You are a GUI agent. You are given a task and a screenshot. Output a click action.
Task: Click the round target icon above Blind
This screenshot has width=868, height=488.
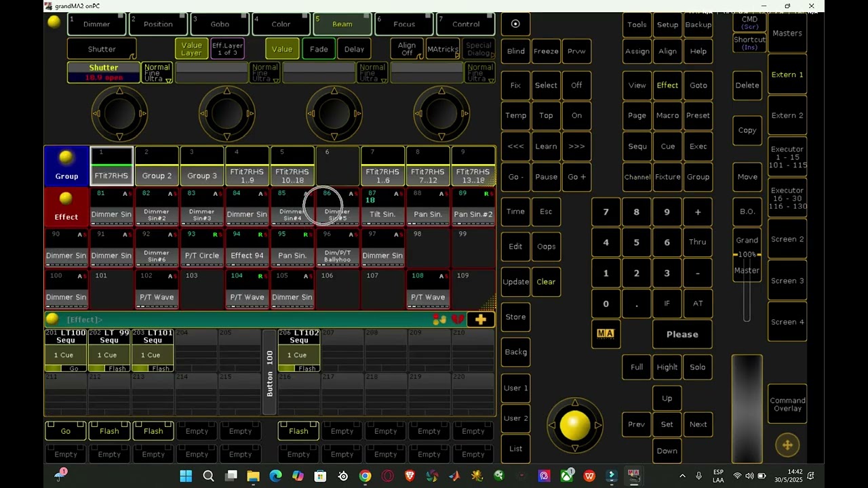(x=515, y=24)
